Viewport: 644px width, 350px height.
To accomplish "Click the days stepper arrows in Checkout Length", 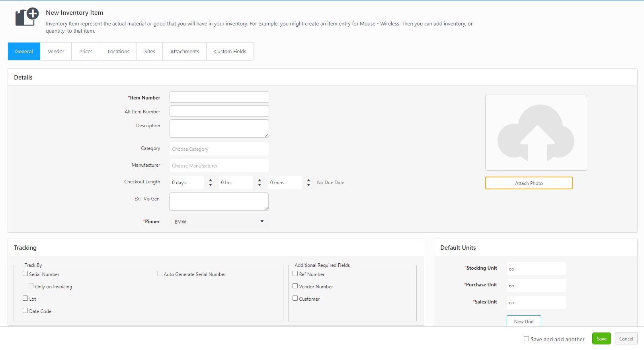I will [x=211, y=183].
